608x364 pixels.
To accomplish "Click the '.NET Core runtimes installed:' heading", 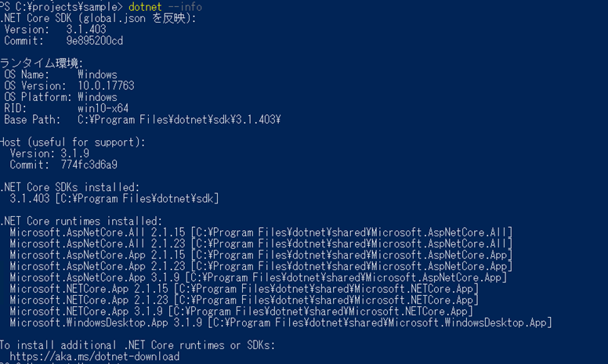I will point(81,221).
